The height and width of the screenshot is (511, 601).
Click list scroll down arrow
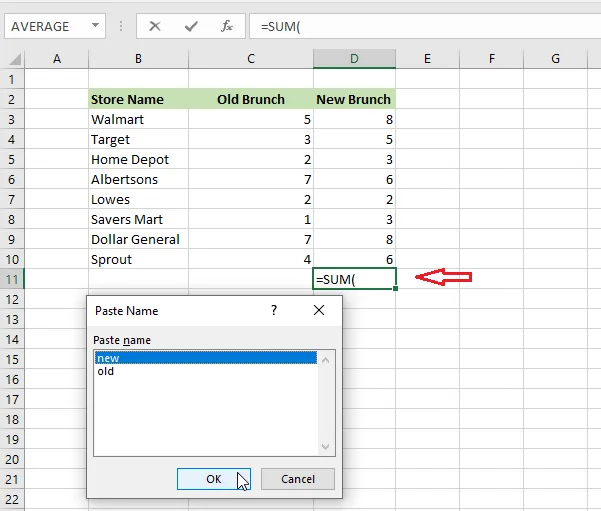(x=325, y=447)
